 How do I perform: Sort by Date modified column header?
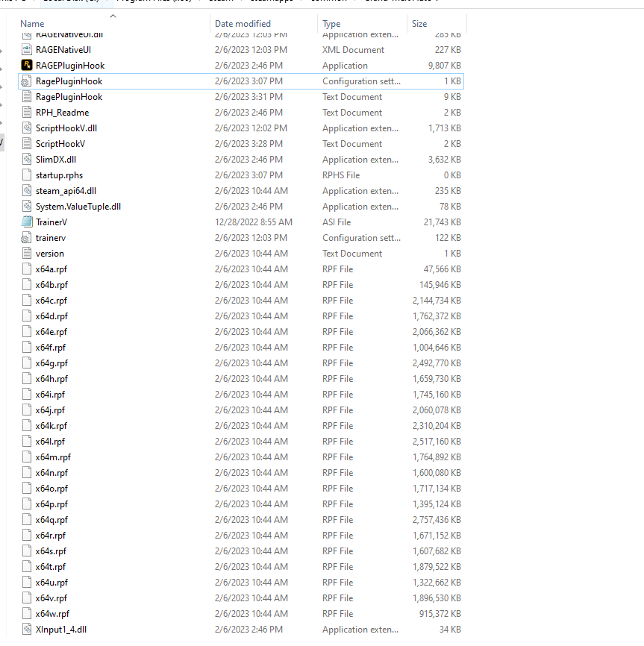tap(243, 23)
